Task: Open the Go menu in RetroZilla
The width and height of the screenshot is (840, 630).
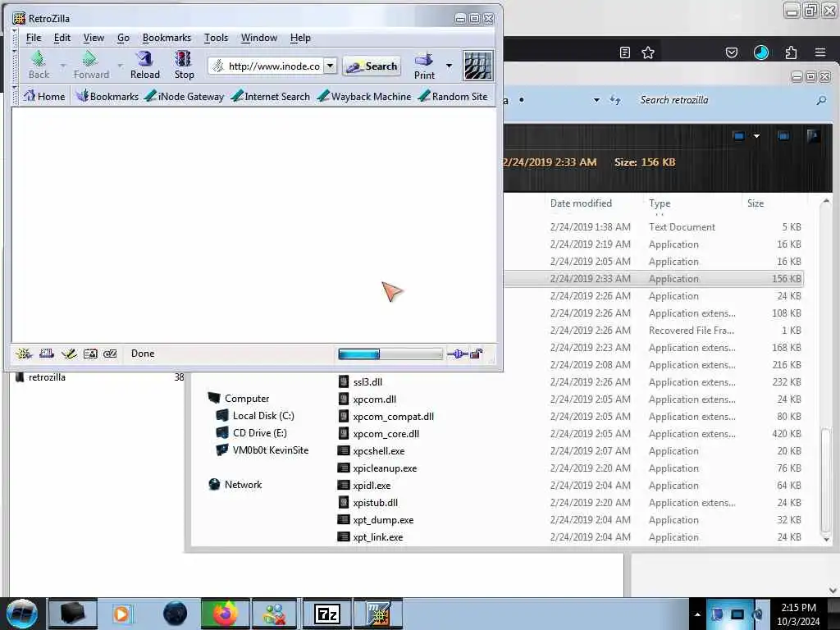Action: [x=123, y=38]
